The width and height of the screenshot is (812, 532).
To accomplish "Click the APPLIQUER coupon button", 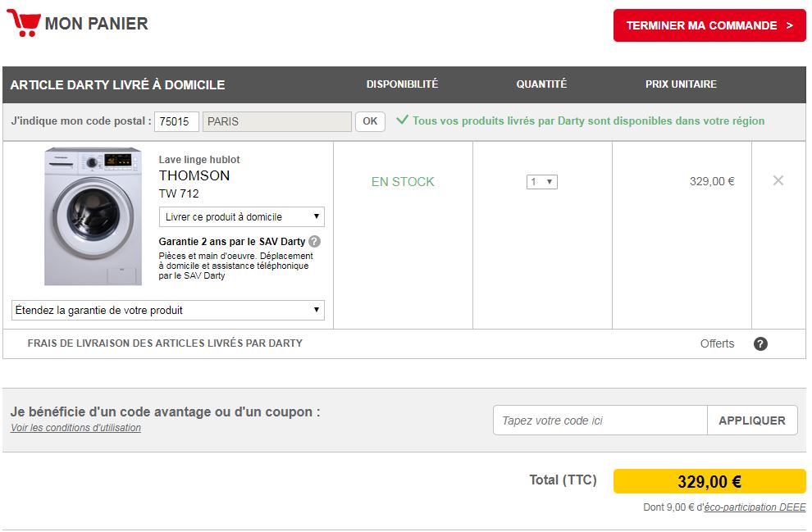I will click(751, 421).
